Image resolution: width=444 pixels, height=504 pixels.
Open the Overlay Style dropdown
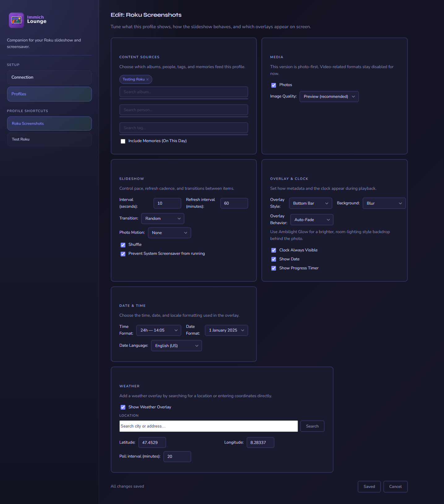point(311,203)
